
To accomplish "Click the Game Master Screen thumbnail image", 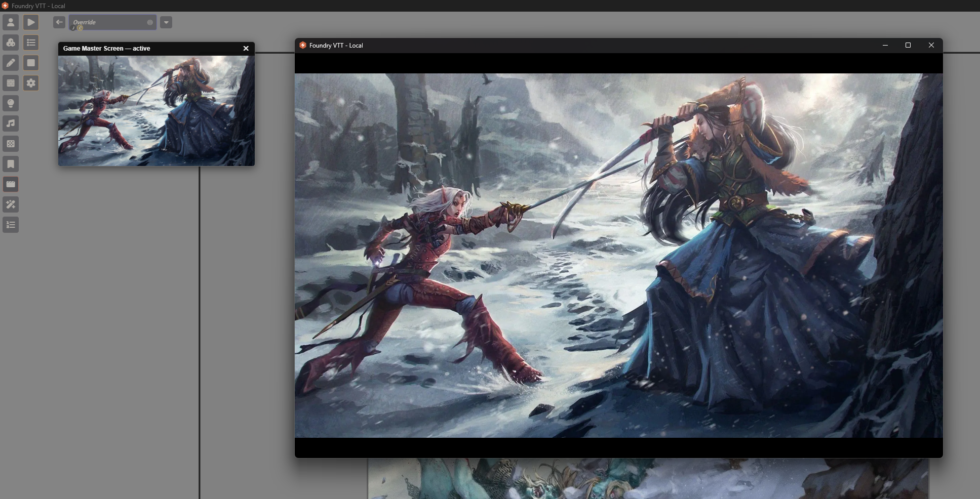I will 156,111.
